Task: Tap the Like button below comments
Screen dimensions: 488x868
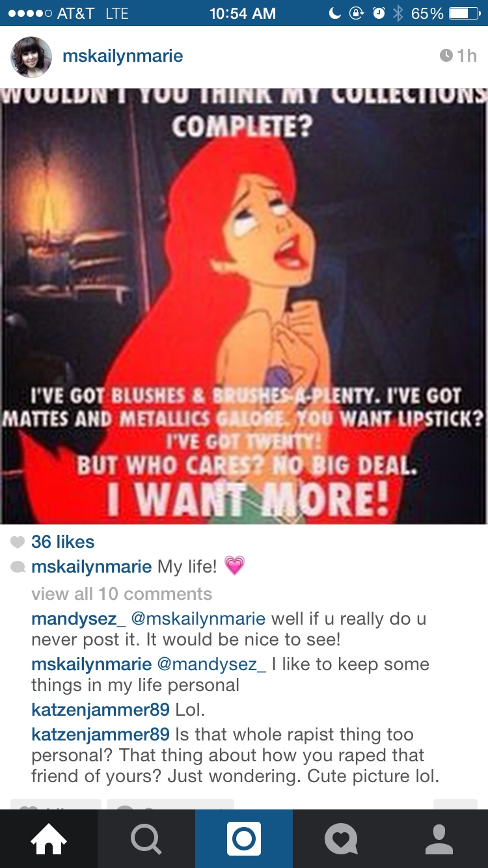Action: 56,804
